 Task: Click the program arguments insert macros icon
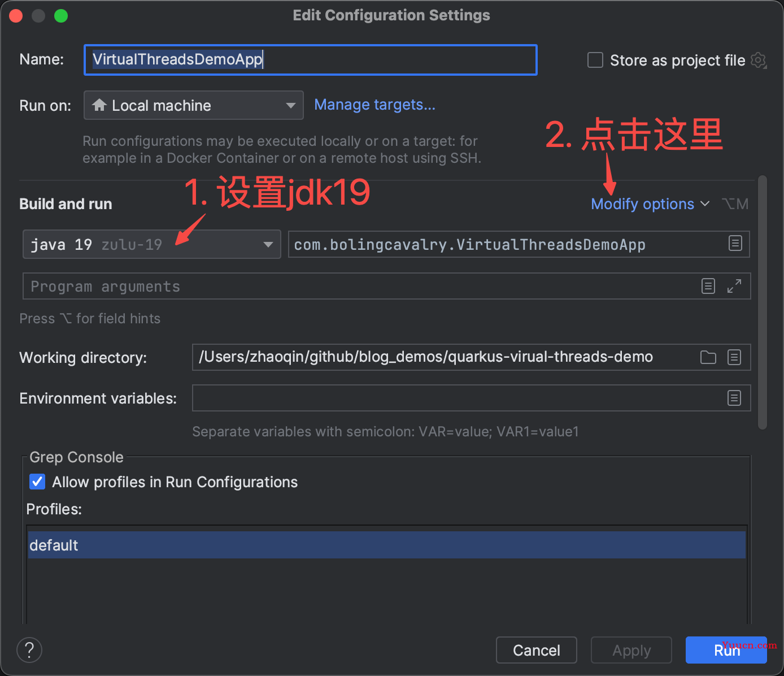click(708, 286)
